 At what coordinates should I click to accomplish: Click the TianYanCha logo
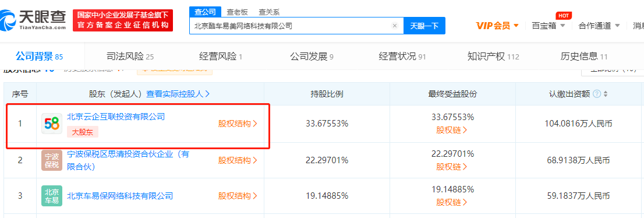point(33,20)
